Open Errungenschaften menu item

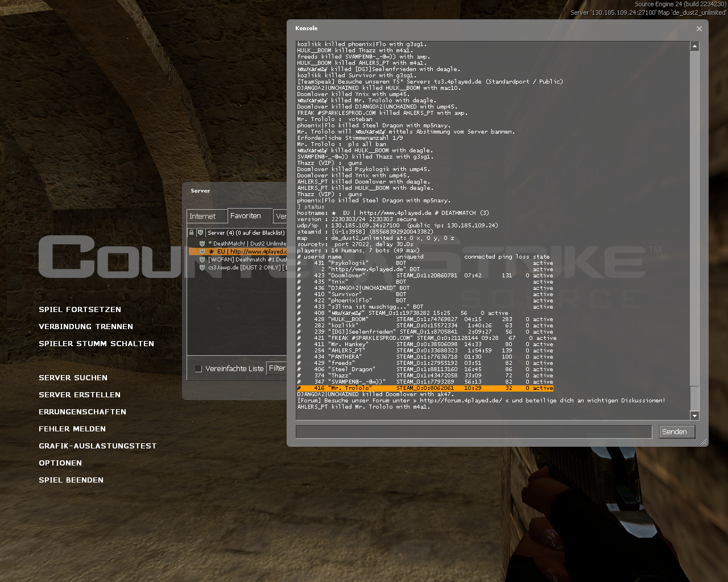click(82, 412)
